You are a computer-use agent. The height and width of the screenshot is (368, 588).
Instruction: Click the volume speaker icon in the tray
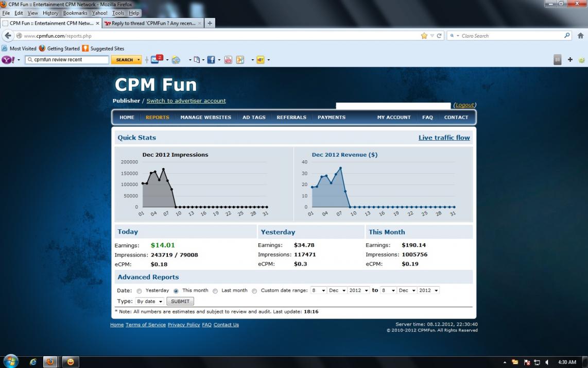click(x=547, y=362)
